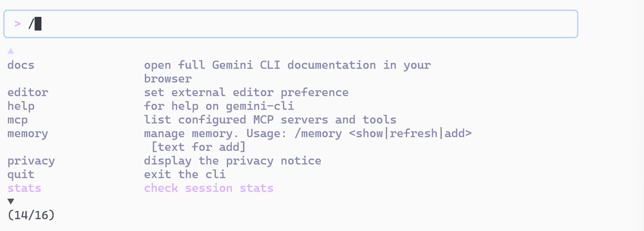Select the quit command

pyautogui.click(x=21, y=175)
